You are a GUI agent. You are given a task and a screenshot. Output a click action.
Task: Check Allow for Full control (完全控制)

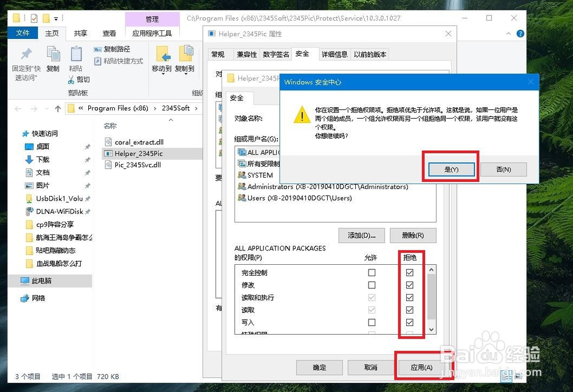(372, 273)
